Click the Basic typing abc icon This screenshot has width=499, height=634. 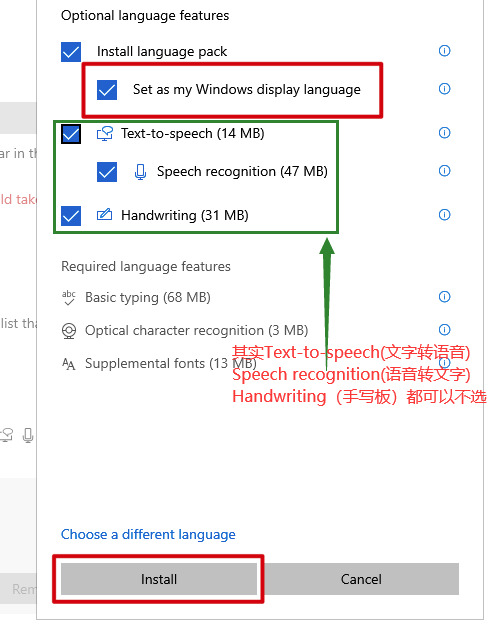tap(69, 298)
